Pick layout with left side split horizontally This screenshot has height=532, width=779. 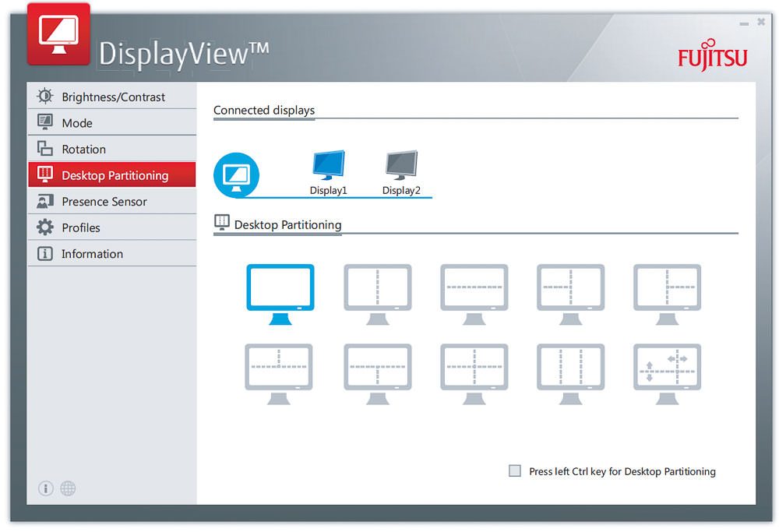[x=570, y=294]
